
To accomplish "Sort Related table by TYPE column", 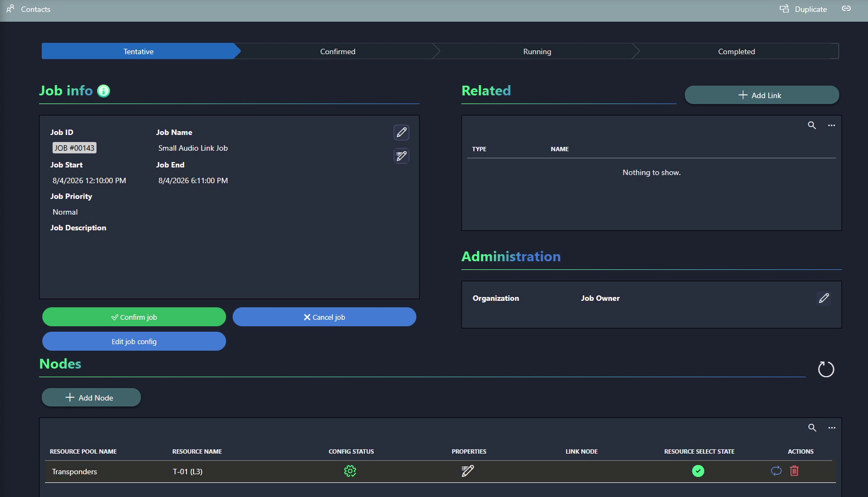I will [479, 149].
